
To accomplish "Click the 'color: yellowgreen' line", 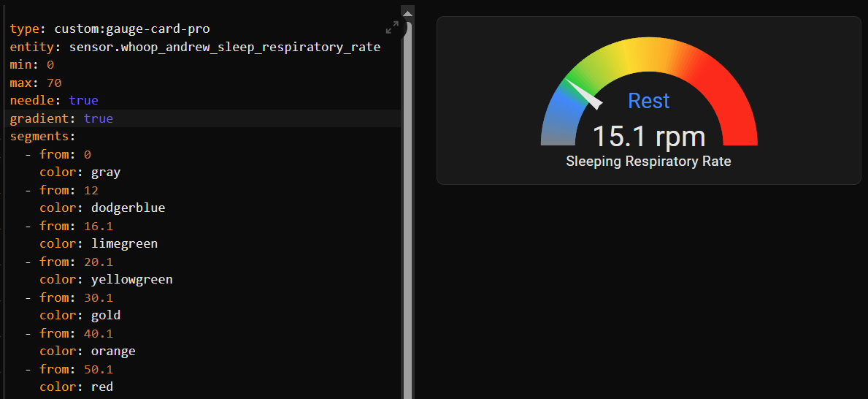I will (106, 280).
